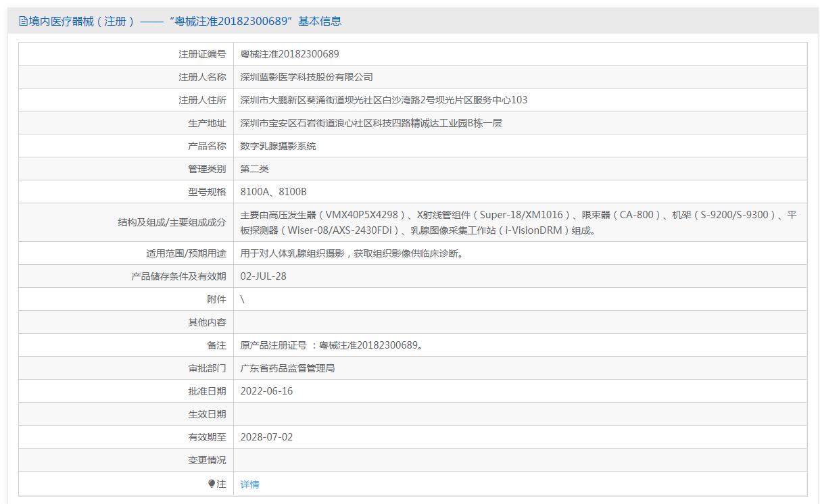Click the lightbulb icon next to 注
820x504 pixels.
pyautogui.click(x=212, y=484)
